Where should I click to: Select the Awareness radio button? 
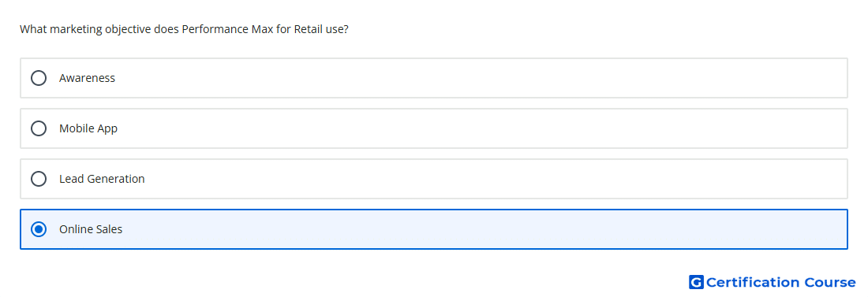39,78
